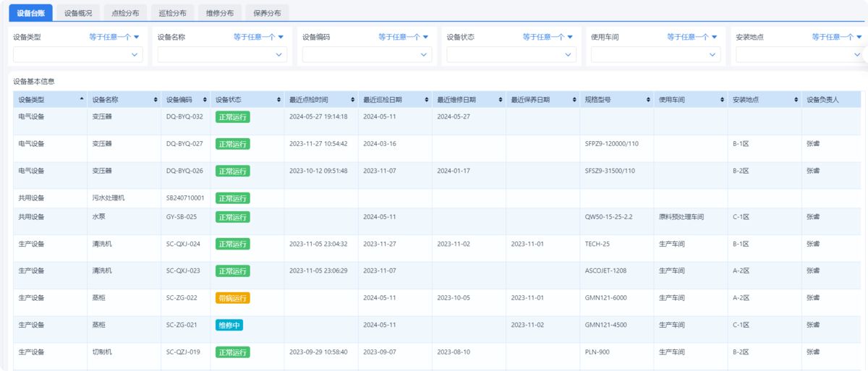Click timestamp 2023-11-05 23:06:29
The height and width of the screenshot is (371, 868).
click(x=318, y=270)
